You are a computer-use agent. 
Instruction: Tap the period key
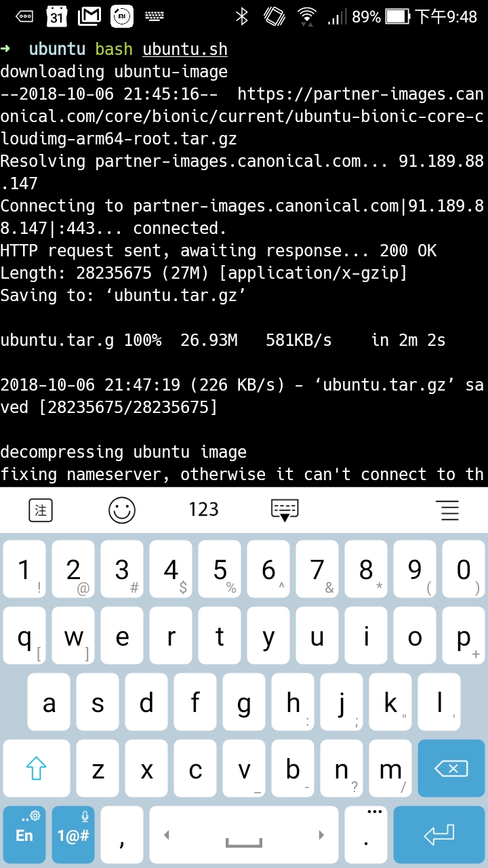click(x=366, y=835)
